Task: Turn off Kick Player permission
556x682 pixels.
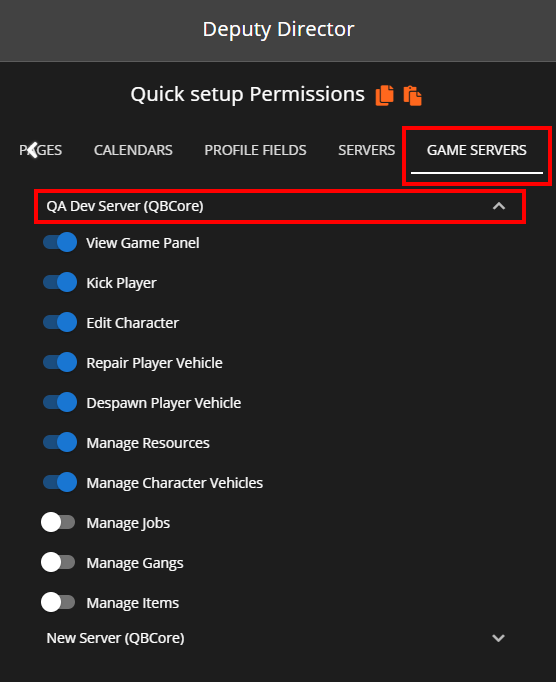Action: (60, 283)
